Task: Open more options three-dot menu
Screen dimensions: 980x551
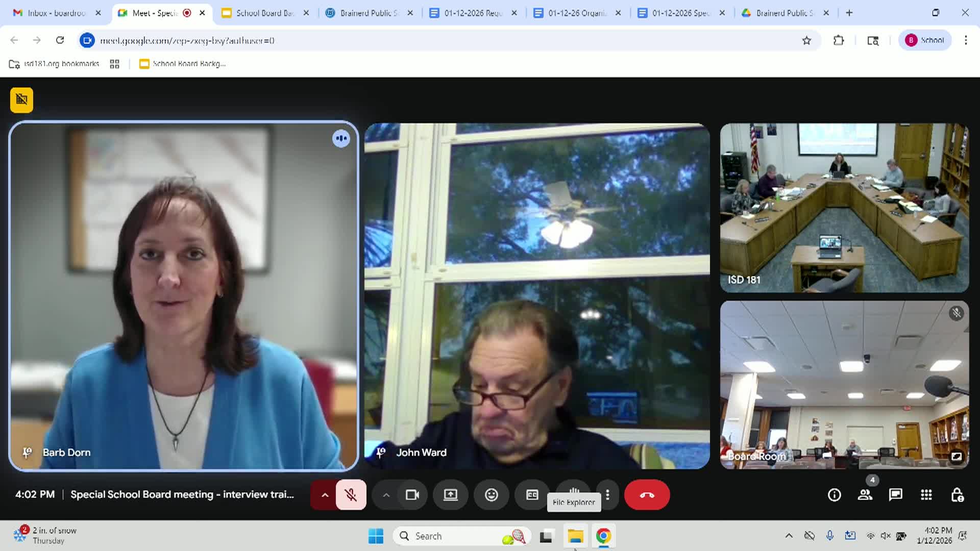Action: click(607, 495)
